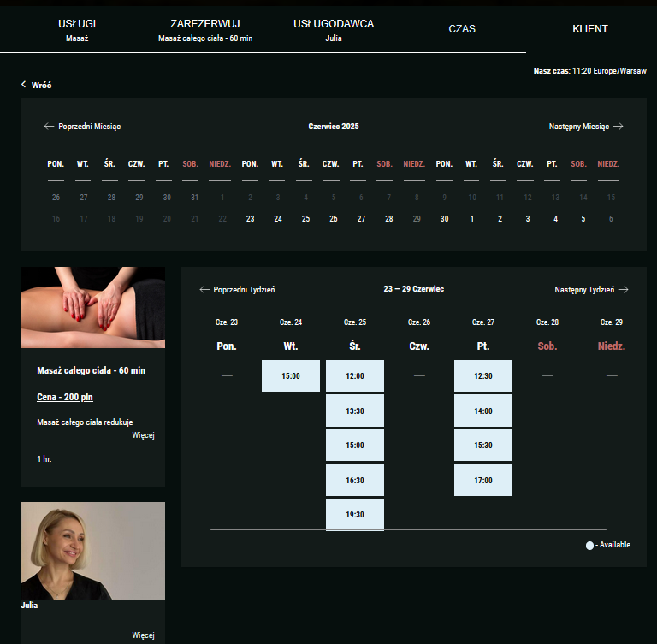This screenshot has height=644, width=657.
Task: Select July day 4 in the calendar
Action: click(555, 219)
